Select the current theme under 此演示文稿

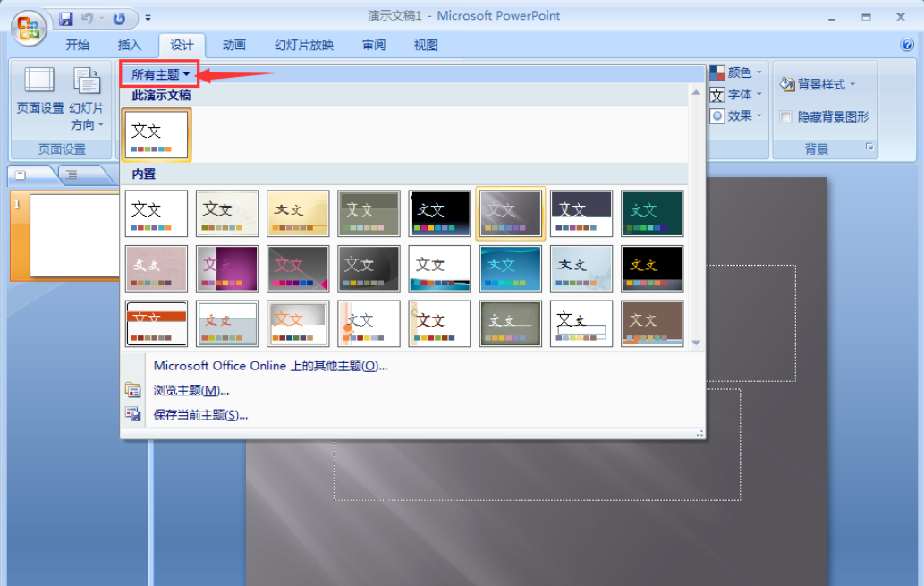pyautogui.click(x=157, y=134)
